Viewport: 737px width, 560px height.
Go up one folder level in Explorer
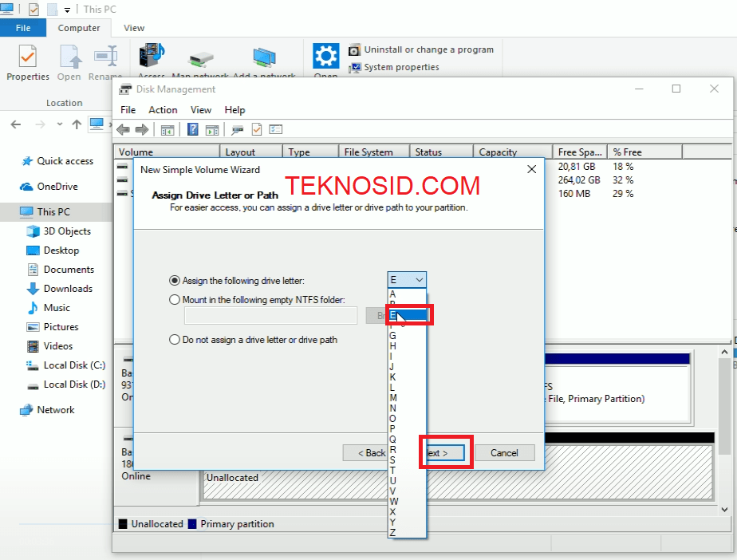tap(77, 124)
